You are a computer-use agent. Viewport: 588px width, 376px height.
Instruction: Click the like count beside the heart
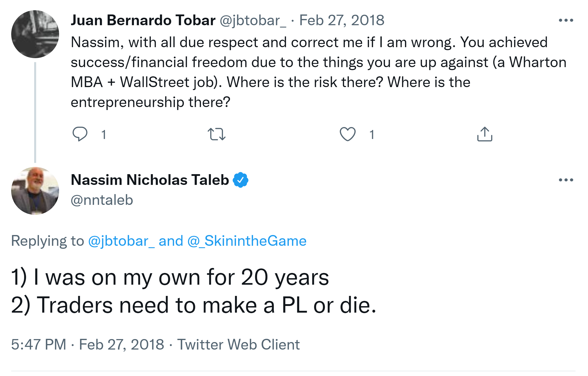click(x=372, y=135)
